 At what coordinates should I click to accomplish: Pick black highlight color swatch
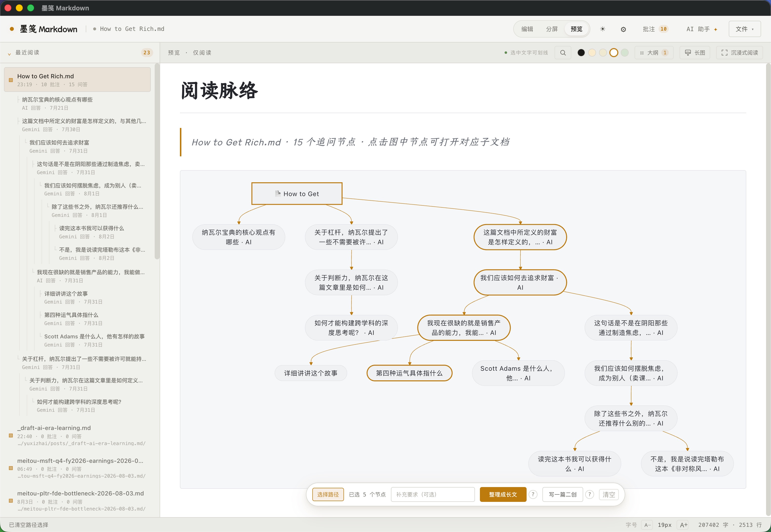[x=581, y=53]
